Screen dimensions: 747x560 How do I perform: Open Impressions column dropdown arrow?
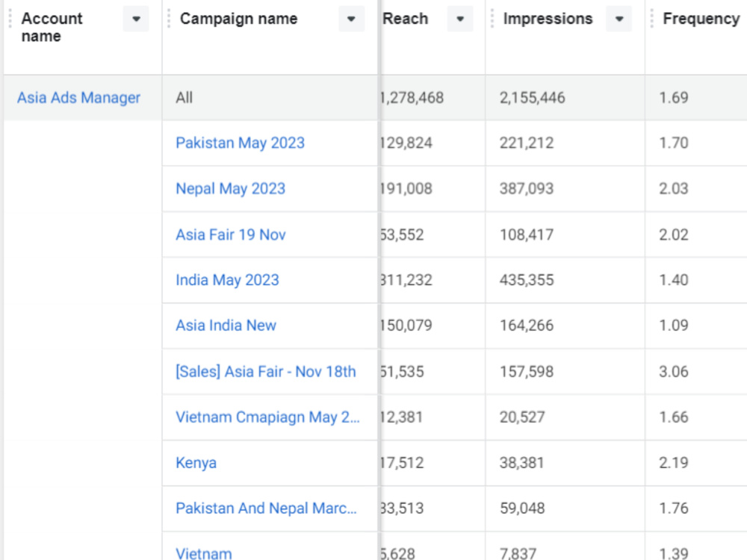(619, 19)
